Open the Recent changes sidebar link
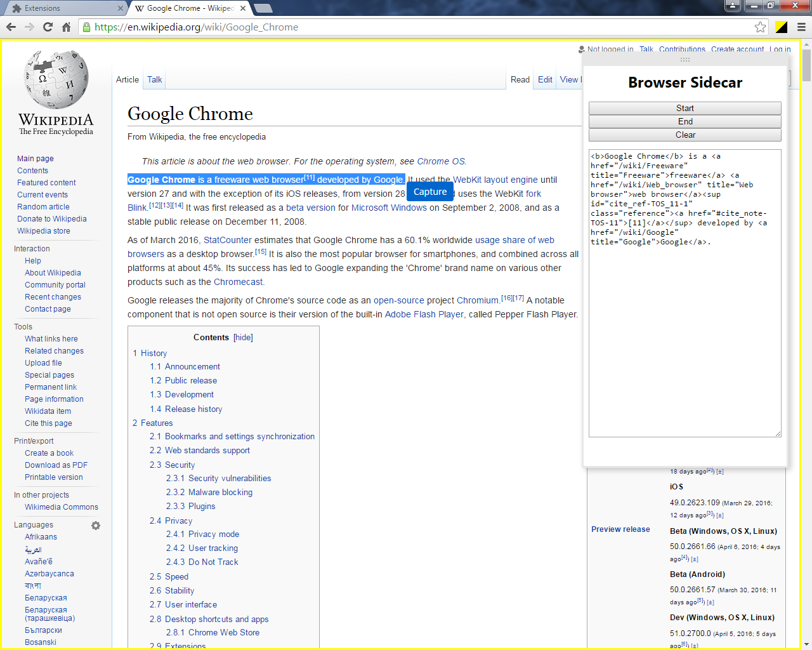The width and height of the screenshot is (812, 650). pyautogui.click(x=53, y=297)
